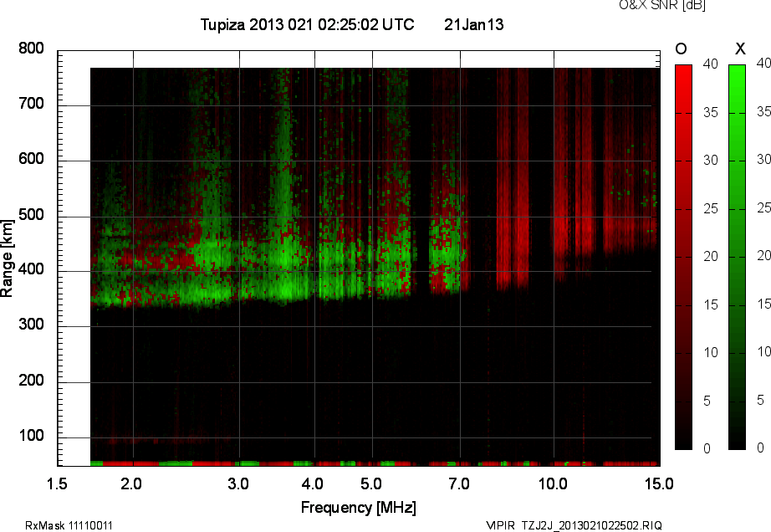771x532 pixels.
Task: Click the plot title 'Tupiza 2013 021 02:25:02 UTC'
Action: point(308,24)
